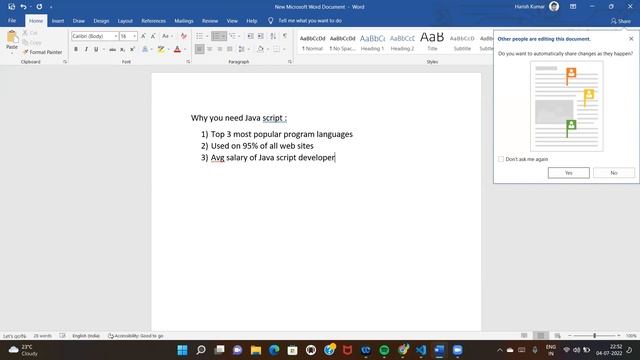
Task: Open the Windows Start menu
Action: (x=182, y=350)
